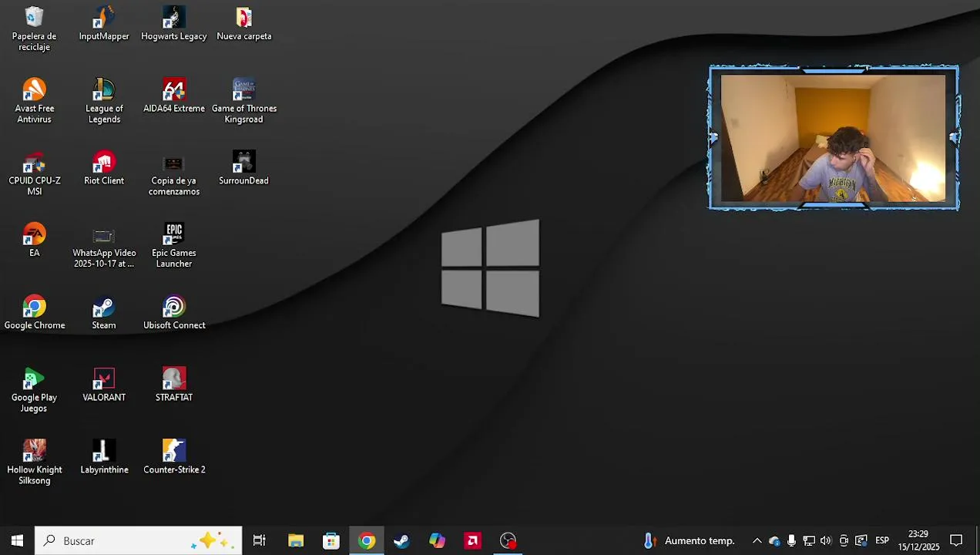Screen dimensions: 980x555
Task: Open File Explorer from the taskbar
Action: [296, 540]
